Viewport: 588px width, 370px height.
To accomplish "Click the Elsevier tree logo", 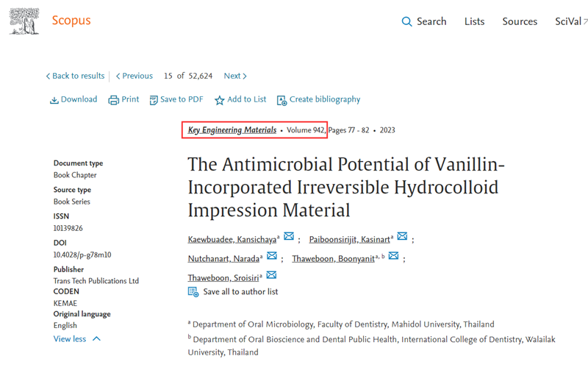I will pos(24,21).
